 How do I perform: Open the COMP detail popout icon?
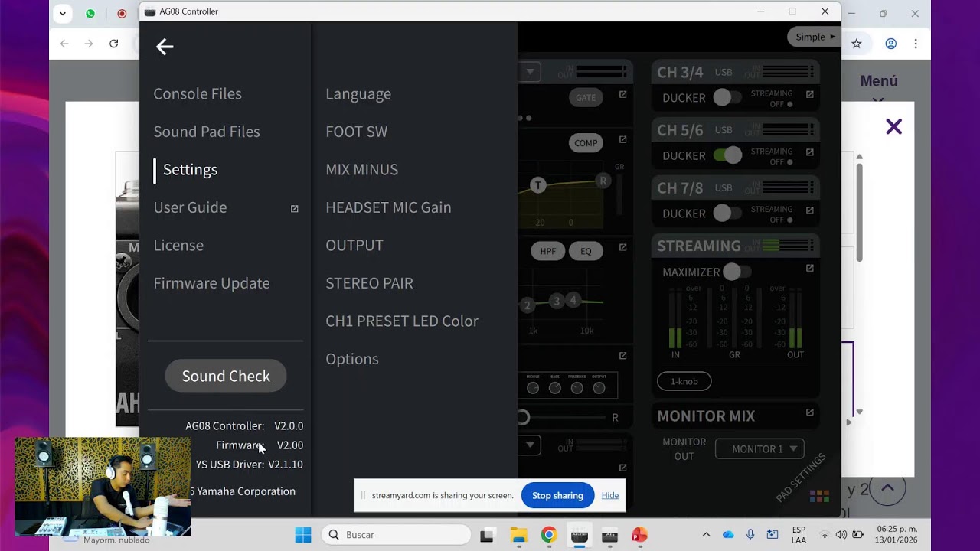click(622, 139)
